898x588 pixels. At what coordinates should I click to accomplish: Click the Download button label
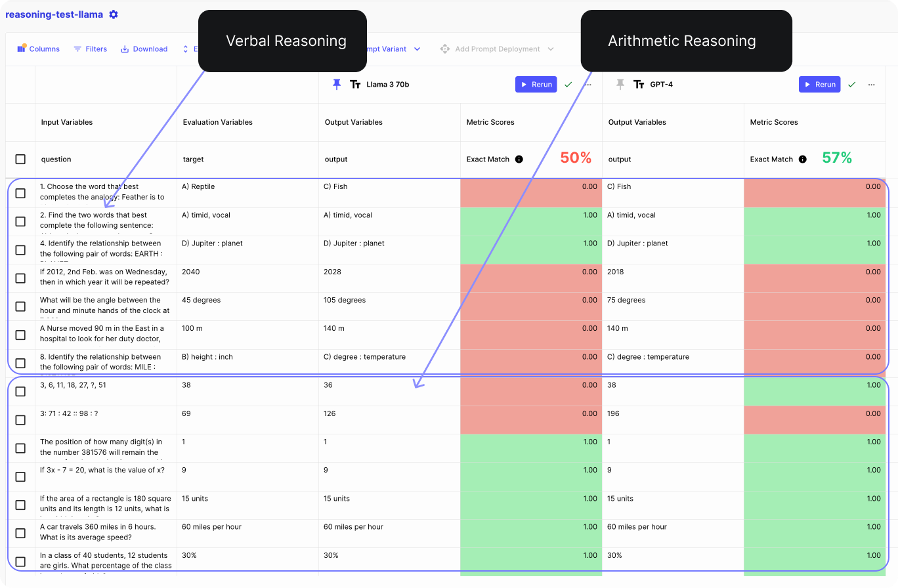pos(150,49)
